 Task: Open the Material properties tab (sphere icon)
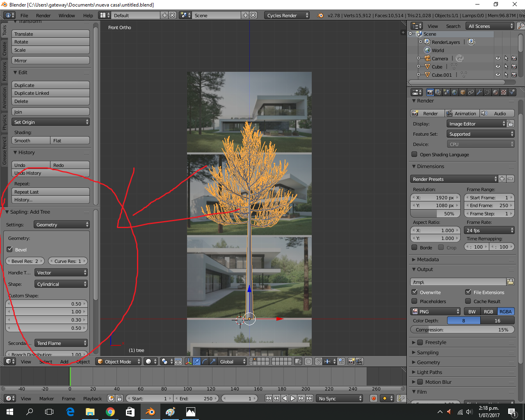click(495, 92)
